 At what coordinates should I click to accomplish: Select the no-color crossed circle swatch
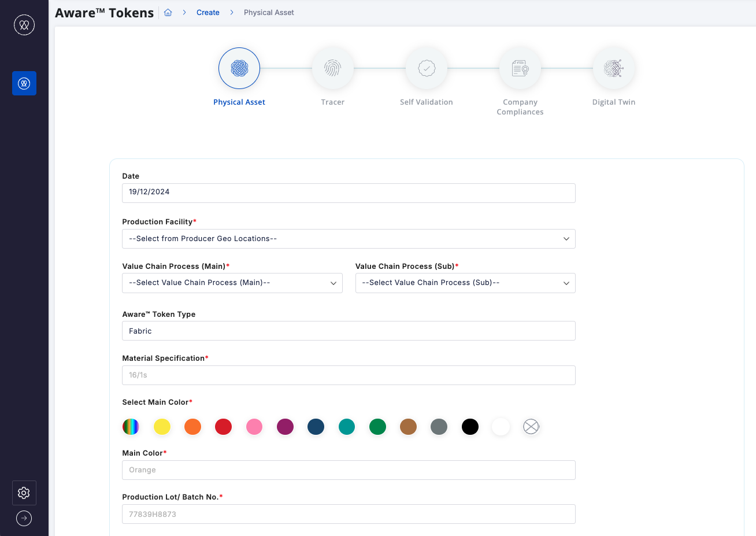point(531,427)
